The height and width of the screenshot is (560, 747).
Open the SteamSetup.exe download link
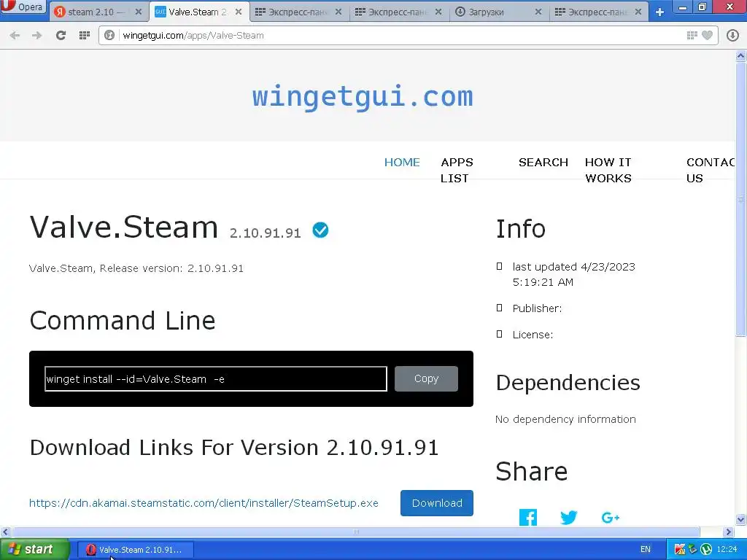tap(204, 503)
